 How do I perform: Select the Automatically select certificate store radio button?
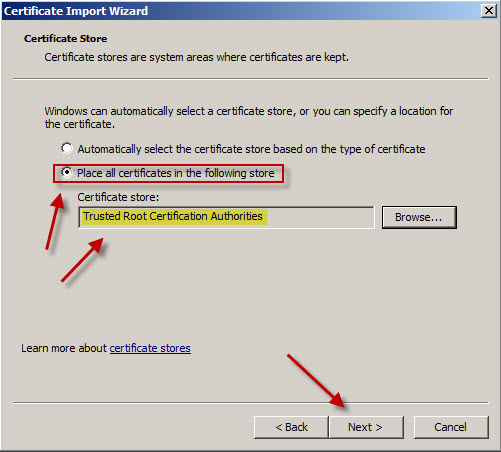[67, 148]
